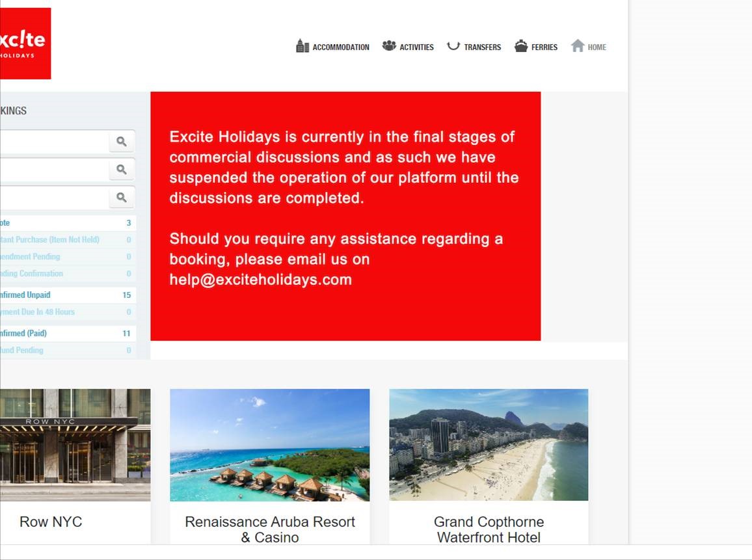Click the second search magnifier icon
This screenshot has height=560, width=752.
click(122, 169)
